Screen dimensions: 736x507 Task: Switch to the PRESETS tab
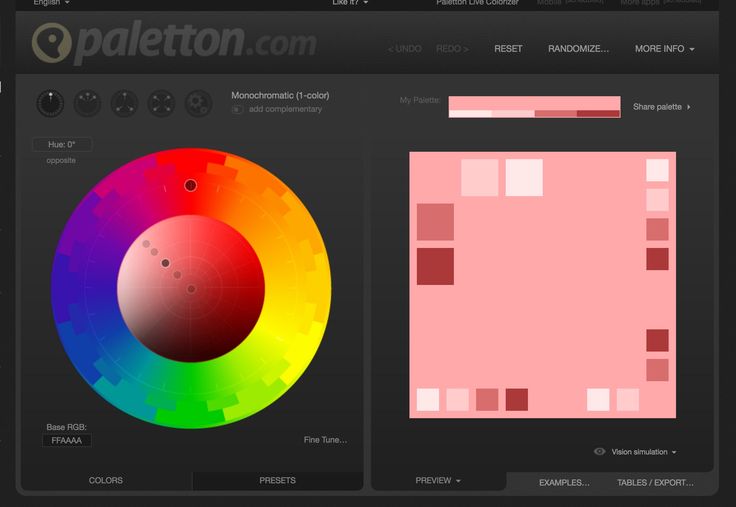tap(277, 481)
